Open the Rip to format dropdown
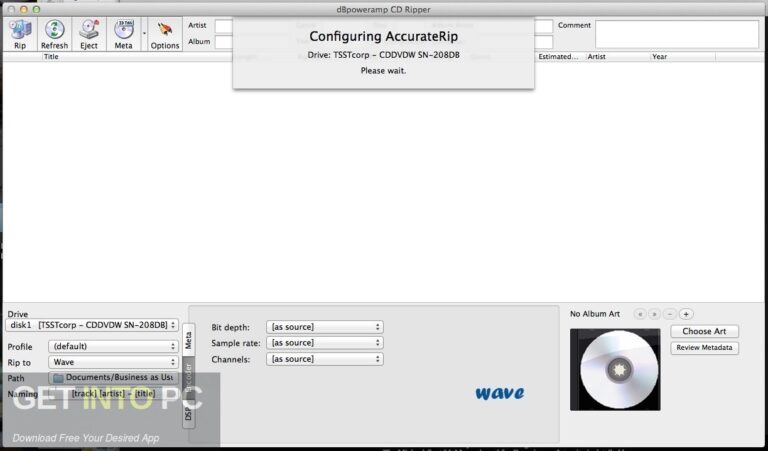Screen dimensions: 768x451 point(113,362)
